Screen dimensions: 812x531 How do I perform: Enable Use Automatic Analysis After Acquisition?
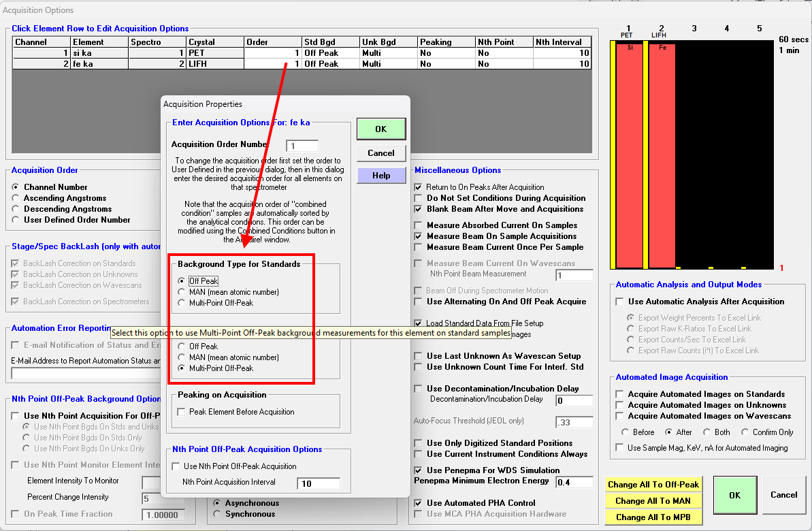[x=620, y=302]
